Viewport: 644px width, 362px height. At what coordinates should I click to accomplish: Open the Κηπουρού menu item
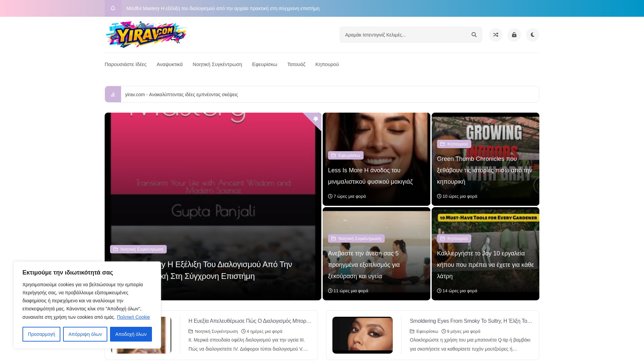[327, 64]
